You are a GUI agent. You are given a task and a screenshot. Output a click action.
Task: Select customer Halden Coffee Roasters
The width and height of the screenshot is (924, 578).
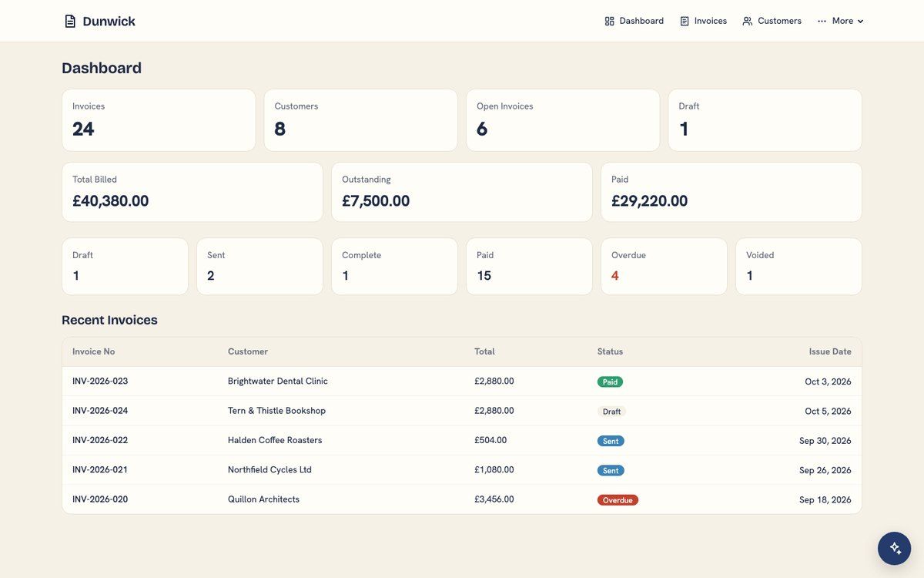click(x=275, y=441)
